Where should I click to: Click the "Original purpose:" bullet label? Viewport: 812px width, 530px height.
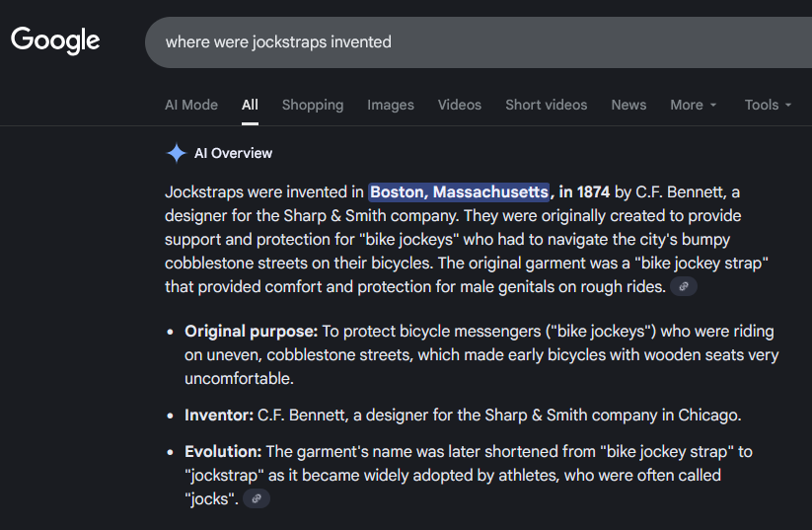(251, 331)
